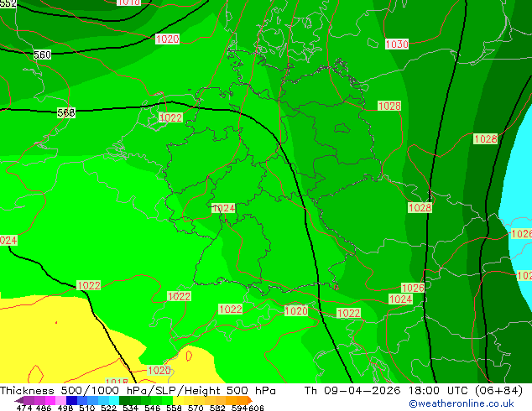Click the legend value 474
The height and width of the screenshot is (411, 532).
click(x=24, y=408)
